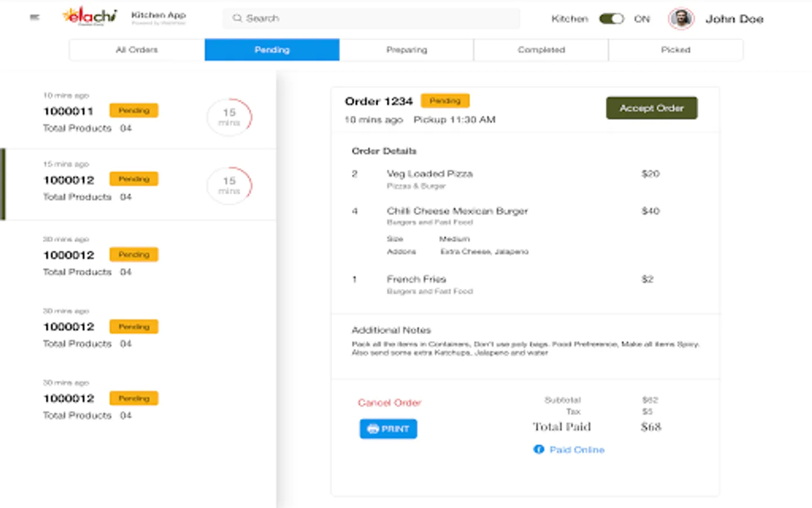Click the PRINT button
812x508 pixels.
point(389,429)
